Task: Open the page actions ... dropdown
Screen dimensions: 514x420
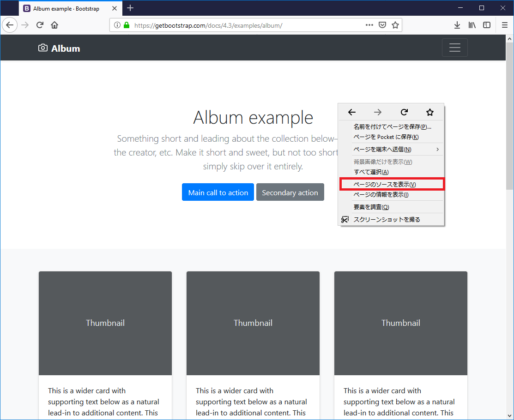Action: click(369, 25)
